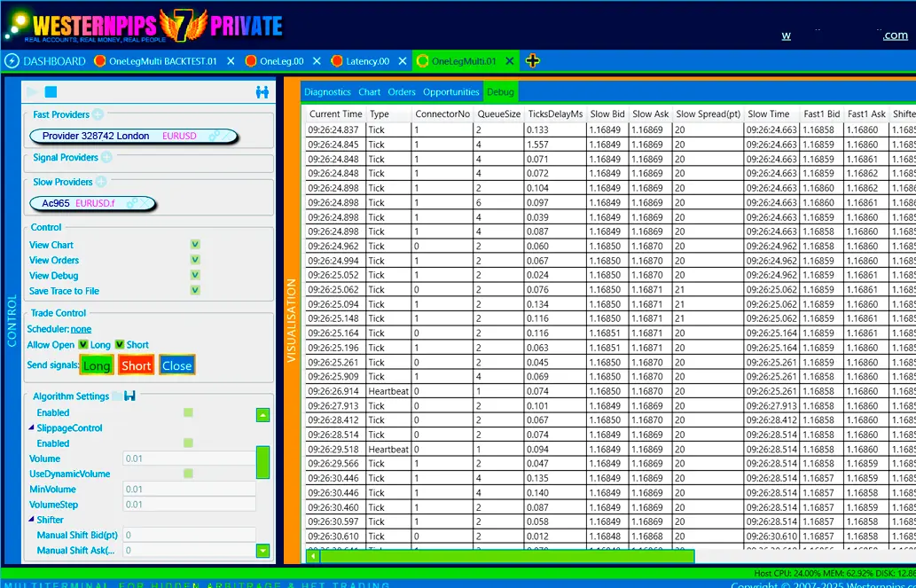Click the Current Time column header
This screenshot has width=916, height=588.
pyautogui.click(x=336, y=114)
